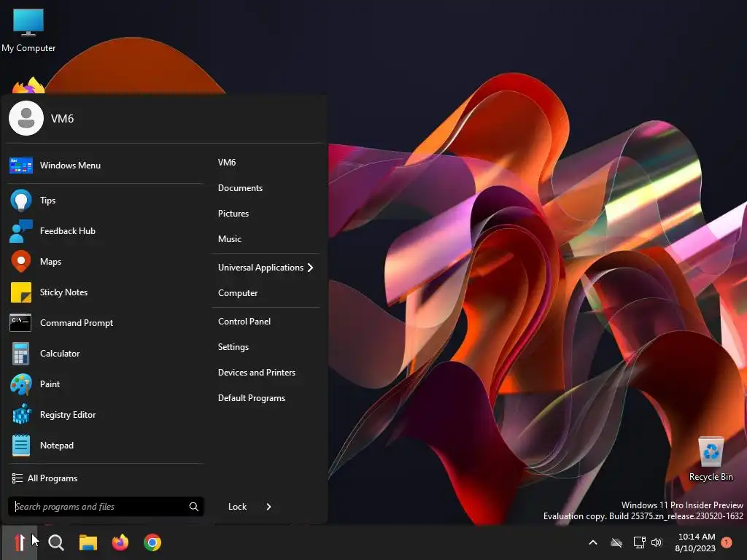Viewport: 747px width, 560px height.
Task: Expand the arrow next to Lock
Action: pos(268,507)
